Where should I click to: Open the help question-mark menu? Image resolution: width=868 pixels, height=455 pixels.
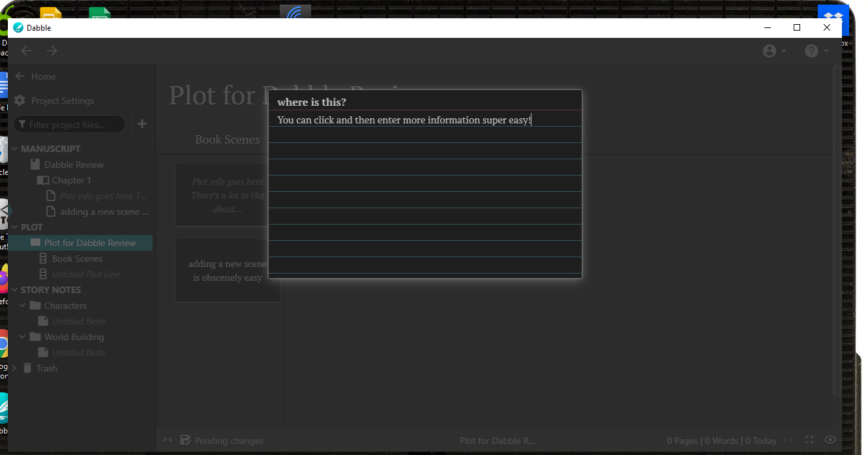click(816, 51)
